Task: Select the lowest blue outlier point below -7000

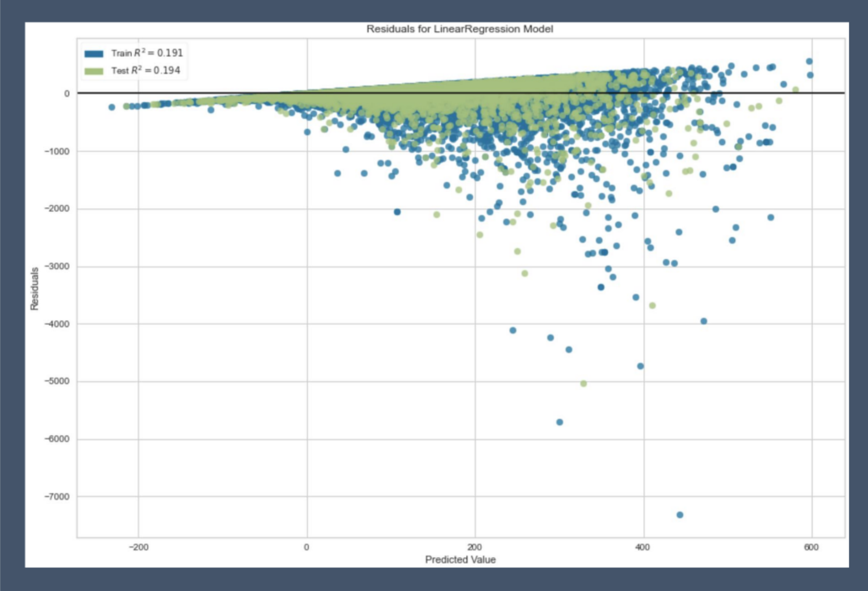Action: click(x=680, y=515)
